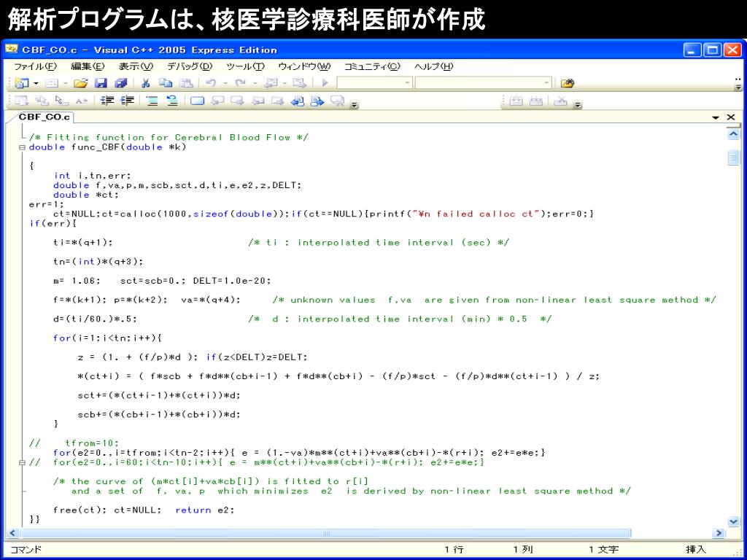747x560 pixels.
Task: Click the vertical scrollbar up arrow
Action: [x=734, y=135]
